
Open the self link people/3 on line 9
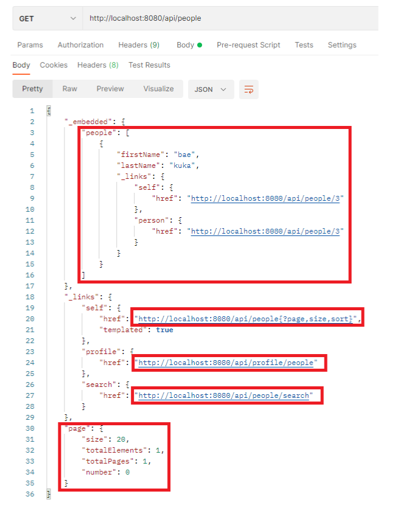[x=265, y=198]
